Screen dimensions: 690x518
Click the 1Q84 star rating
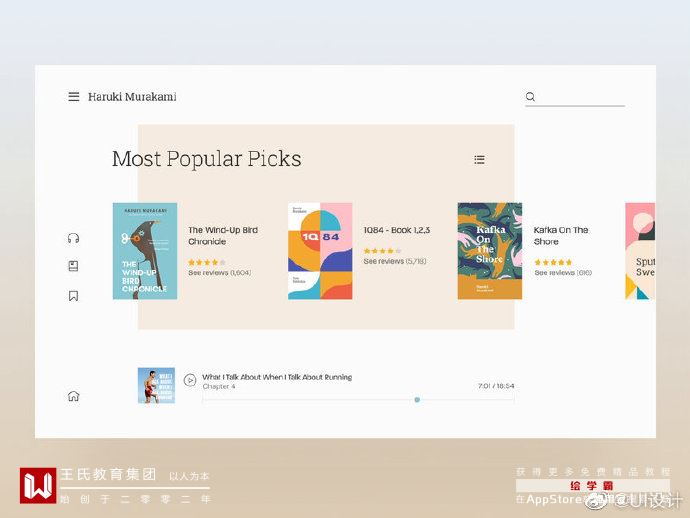click(x=380, y=251)
